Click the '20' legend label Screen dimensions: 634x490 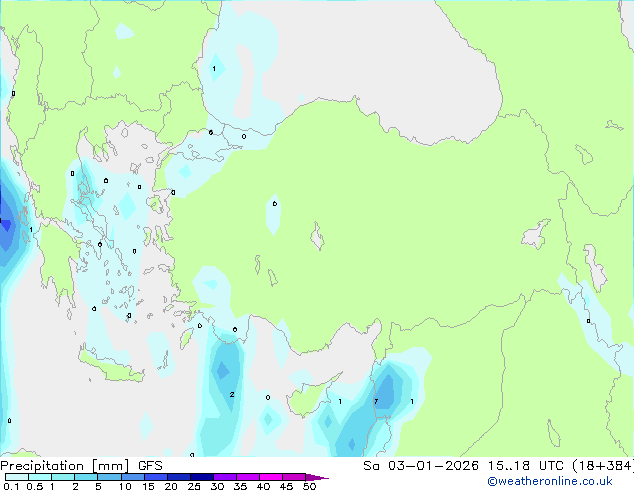[x=171, y=486]
